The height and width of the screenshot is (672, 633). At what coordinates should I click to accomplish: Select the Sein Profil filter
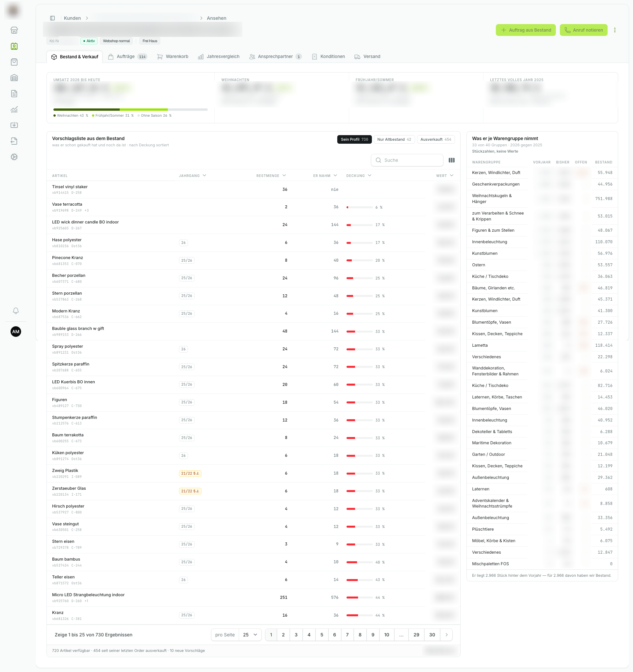[x=354, y=139]
